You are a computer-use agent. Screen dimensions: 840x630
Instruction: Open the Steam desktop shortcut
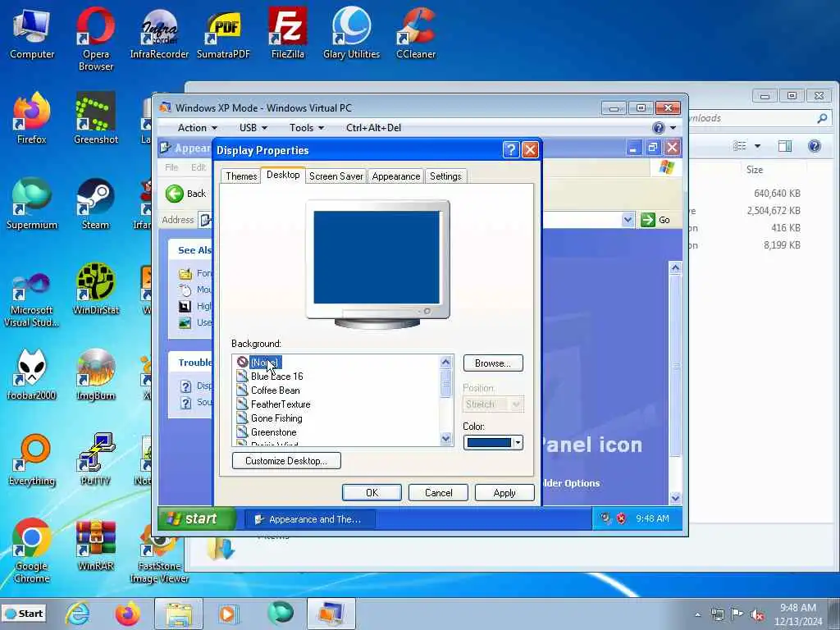tap(96, 203)
